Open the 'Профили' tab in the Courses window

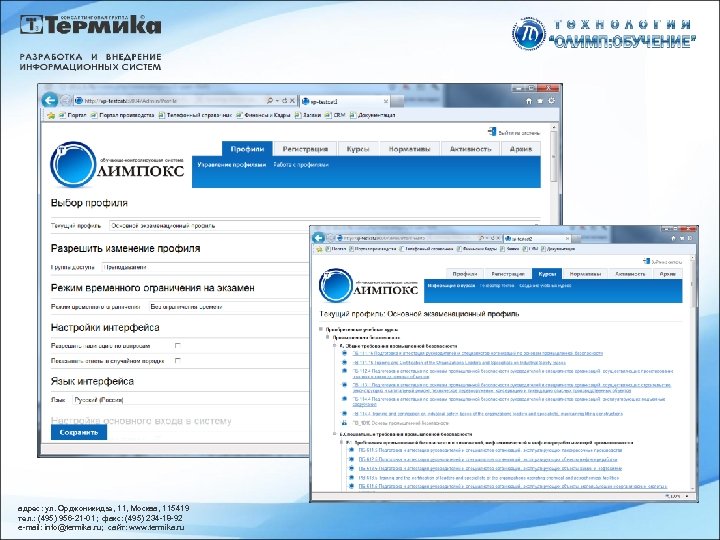pos(465,274)
